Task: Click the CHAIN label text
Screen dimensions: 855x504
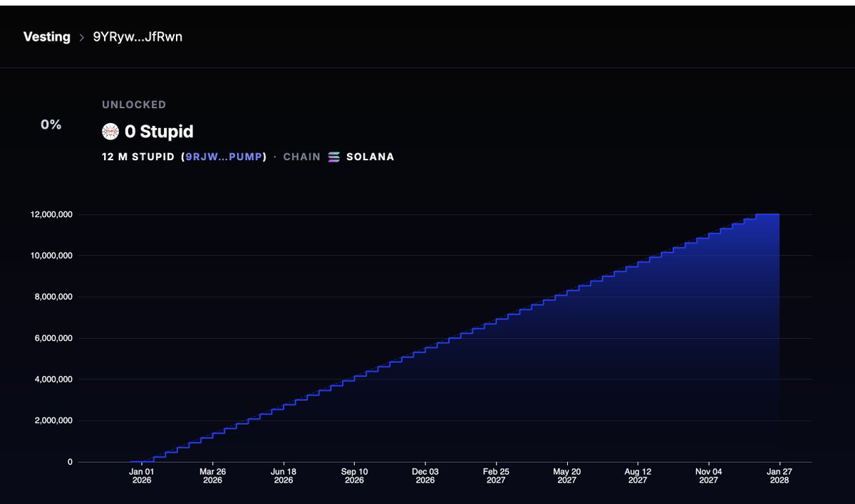Action: click(x=302, y=157)
